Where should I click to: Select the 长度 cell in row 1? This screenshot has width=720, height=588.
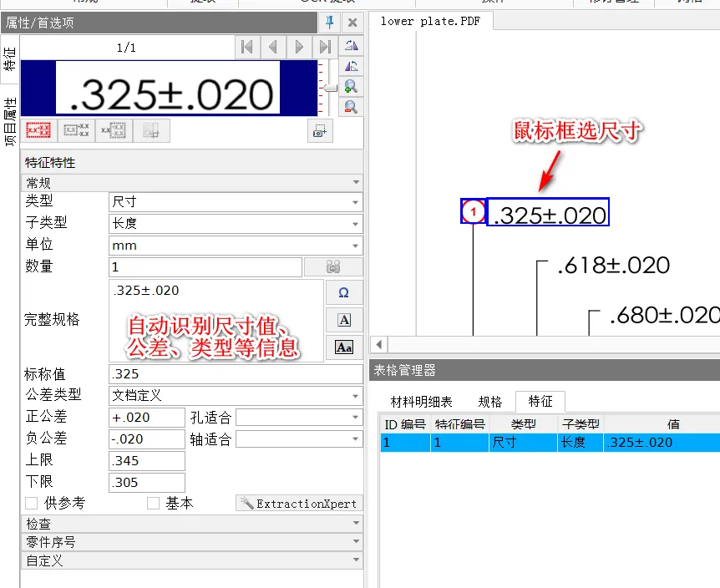pyautogui.click(x=581, y=443)
